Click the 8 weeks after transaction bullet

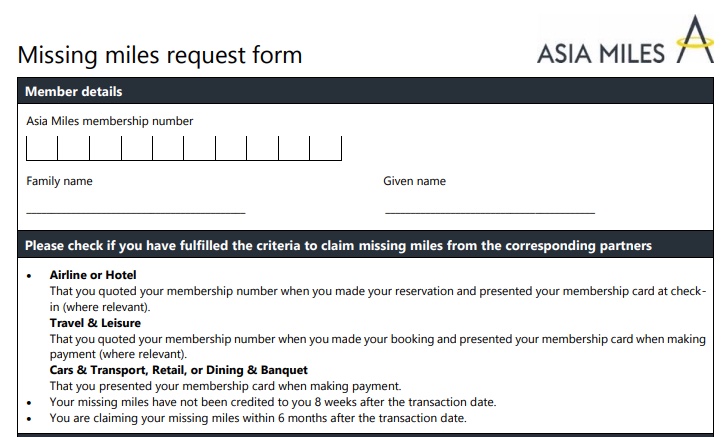tap(273, 402)
